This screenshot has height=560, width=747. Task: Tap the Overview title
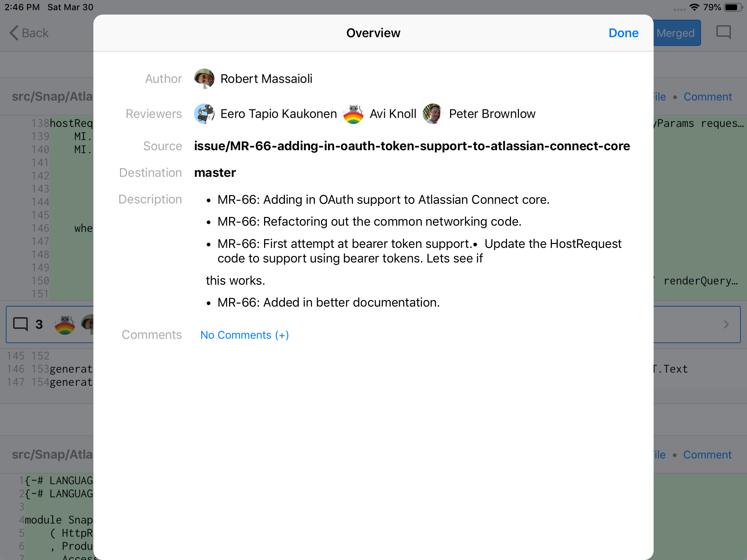coord(373,33)
